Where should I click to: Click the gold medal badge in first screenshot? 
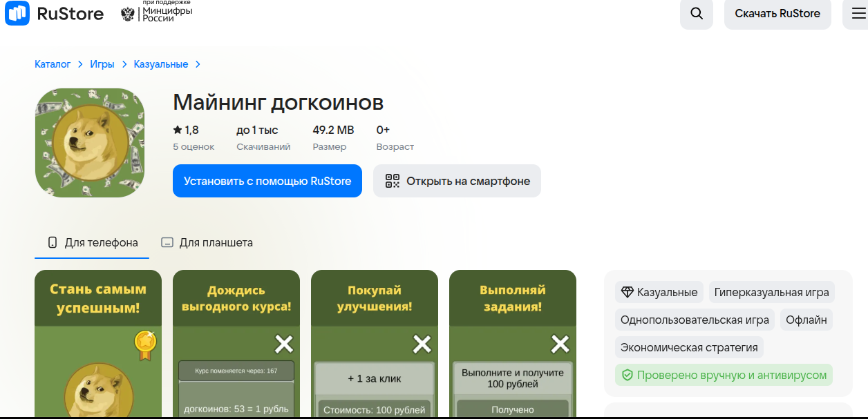pos(145,345)
